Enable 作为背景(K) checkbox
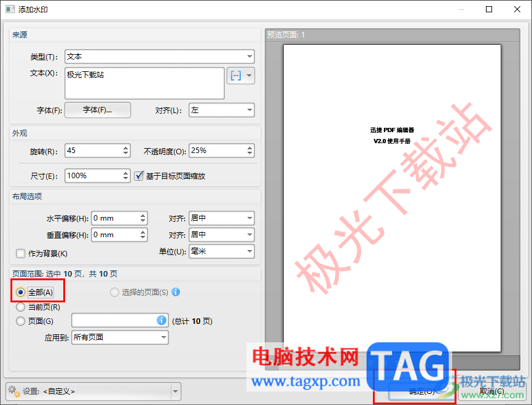Screen dimensions: 532x405 20,253
